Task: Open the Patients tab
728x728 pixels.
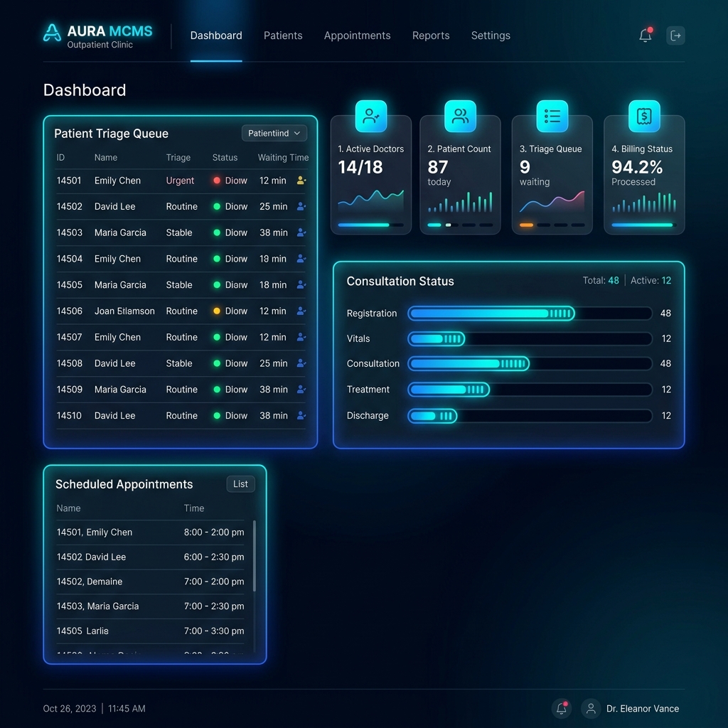Action: tap(283, 36)
